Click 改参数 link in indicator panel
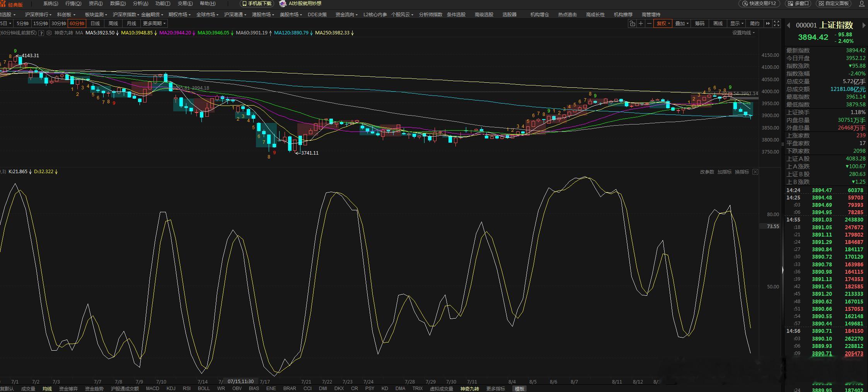The width and height of the screenshot is (868, 392). (x=707, y=172)
